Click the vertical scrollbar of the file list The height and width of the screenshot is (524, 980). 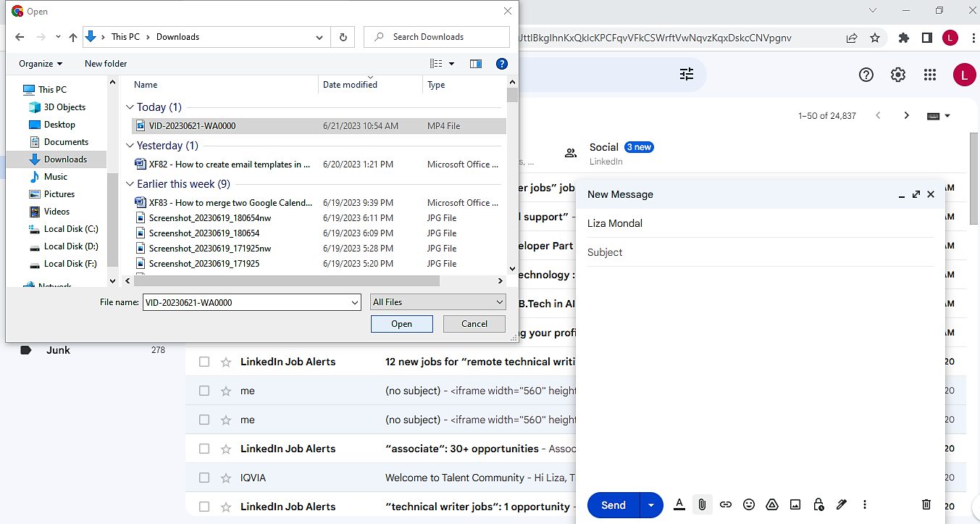(512, 95)
